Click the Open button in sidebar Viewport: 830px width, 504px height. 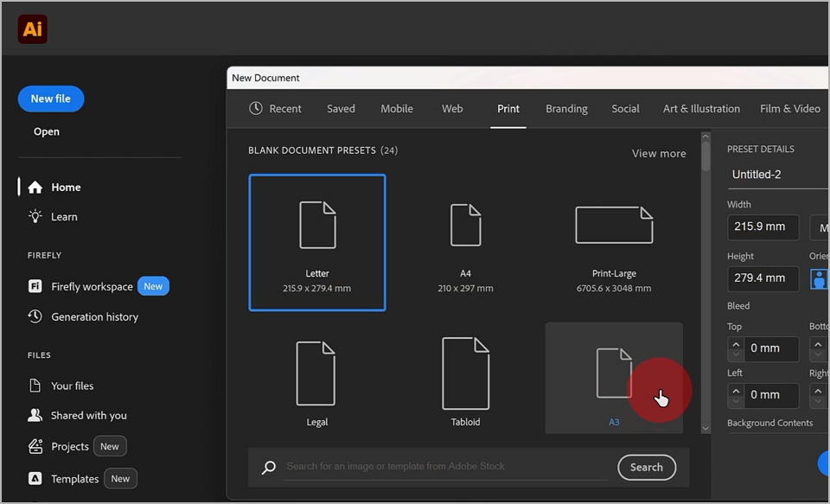pos(47,131)
